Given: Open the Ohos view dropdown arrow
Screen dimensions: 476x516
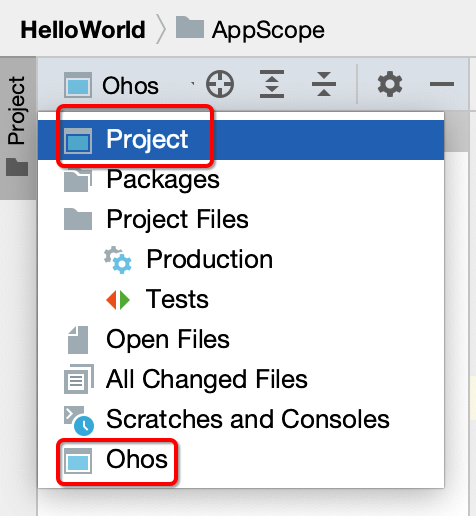Looking at the screenshot, I should click(x=192, y=83).
